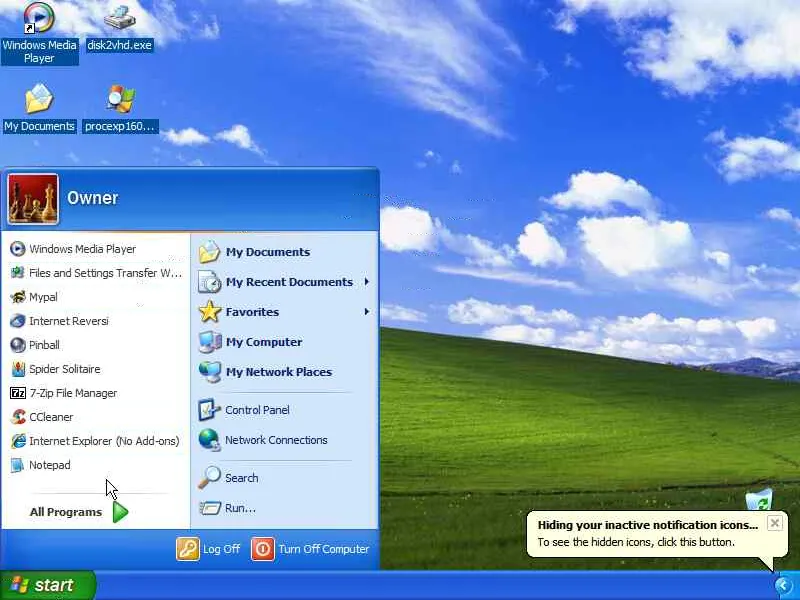Open 7-Zip File Manager text entry

pos(73,393)
